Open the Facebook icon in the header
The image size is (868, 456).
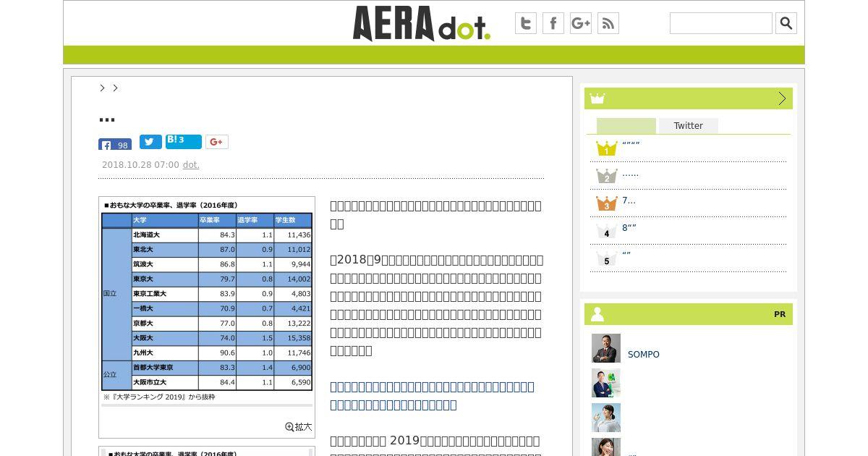click(553, 23)
